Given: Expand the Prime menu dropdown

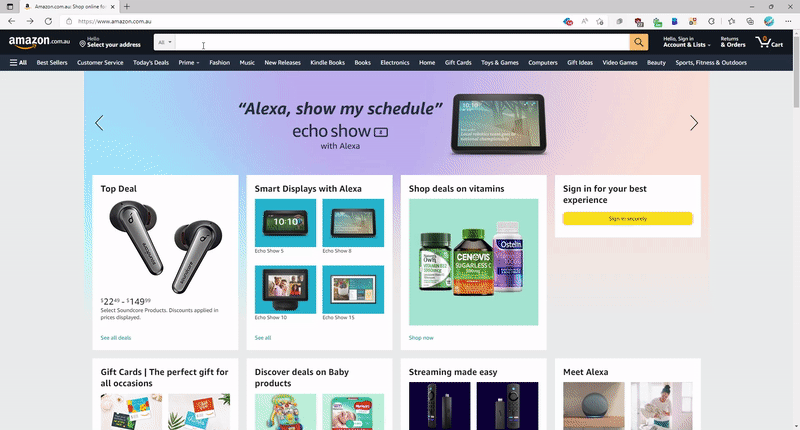Looking at the screenshot, I should pyautogui.click(x=189, y=63).
